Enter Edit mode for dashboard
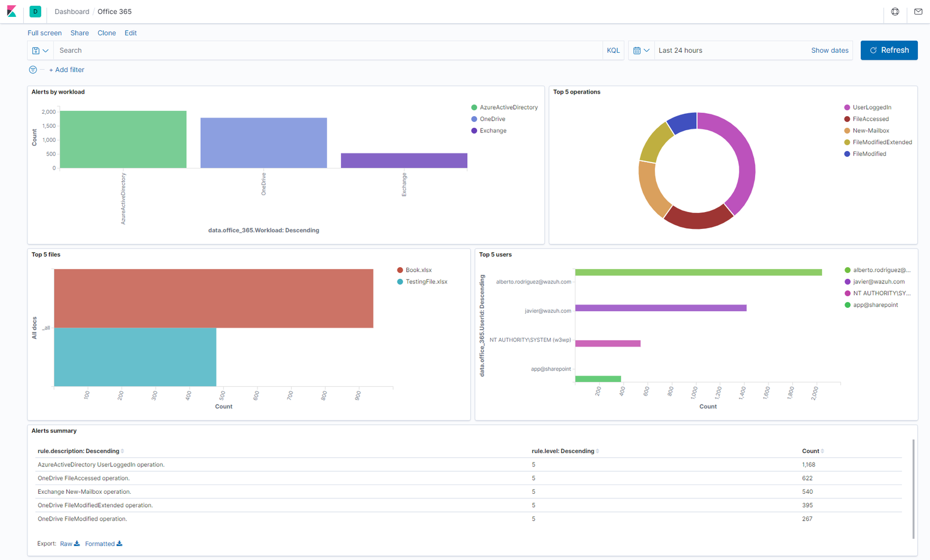The width and height of the screenshot is (930, 560). click(131, 33)
